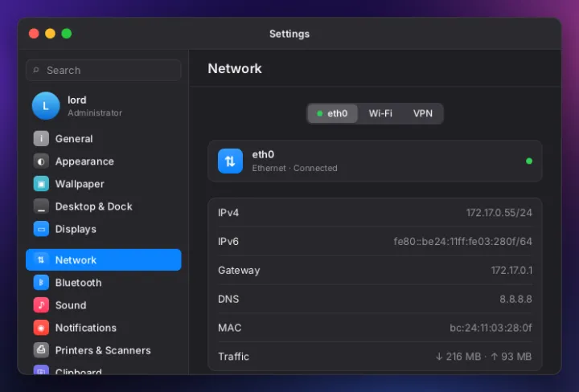Click the IPv6 address fe80::be24:11ff:fe03:280f/64
This screenshot has height=392, width=579.
point(462,242)
